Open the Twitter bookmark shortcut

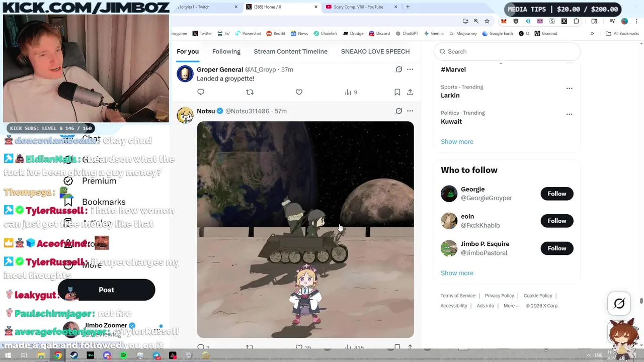(202, 34)
